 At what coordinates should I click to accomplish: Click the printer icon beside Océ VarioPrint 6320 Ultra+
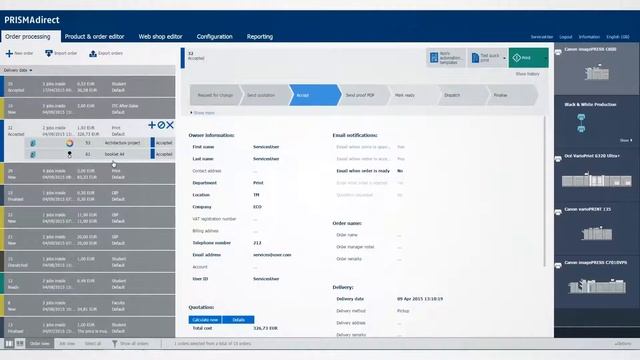click(558, 158)
